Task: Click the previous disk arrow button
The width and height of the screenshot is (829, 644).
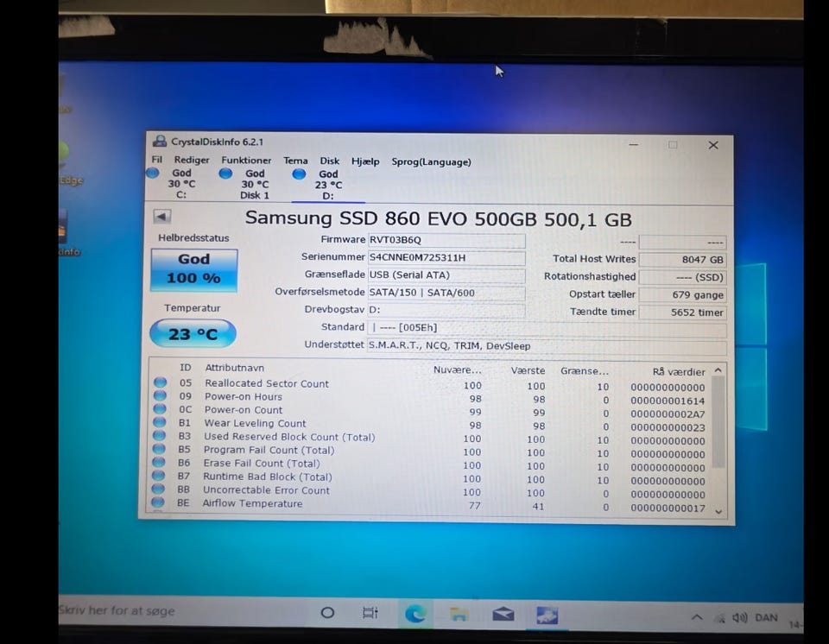Action: (x=162, y=217)
